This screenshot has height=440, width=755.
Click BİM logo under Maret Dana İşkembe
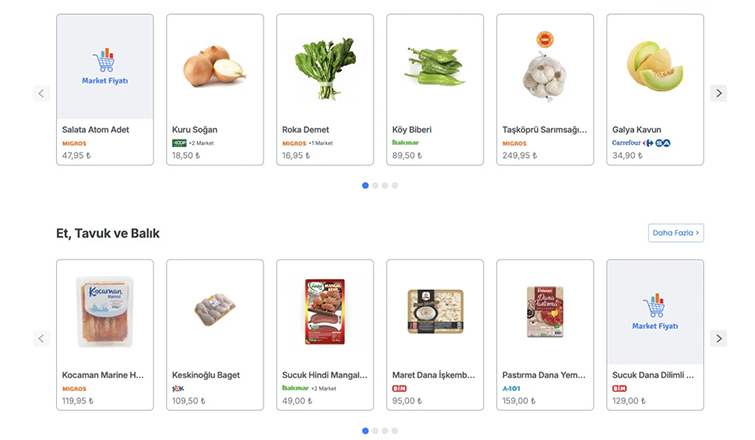pyautogui.click(x=400, y=388)
